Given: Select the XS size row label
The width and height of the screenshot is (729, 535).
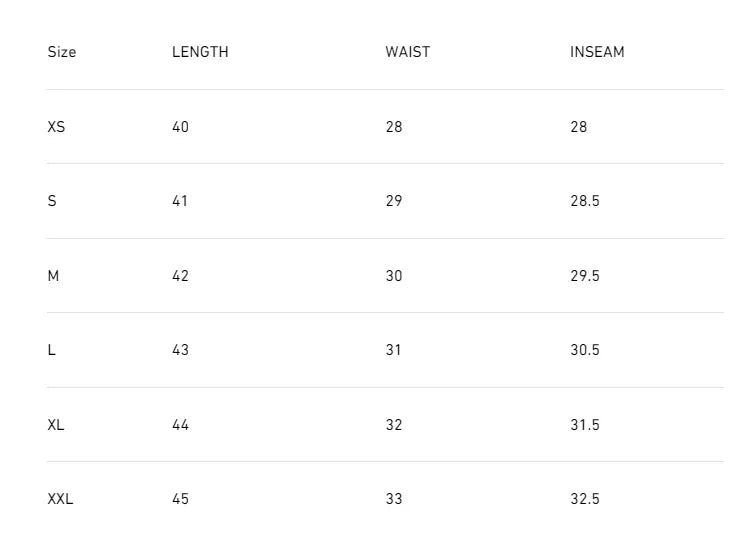Looking at the screenshot, I should coord(56,127).
